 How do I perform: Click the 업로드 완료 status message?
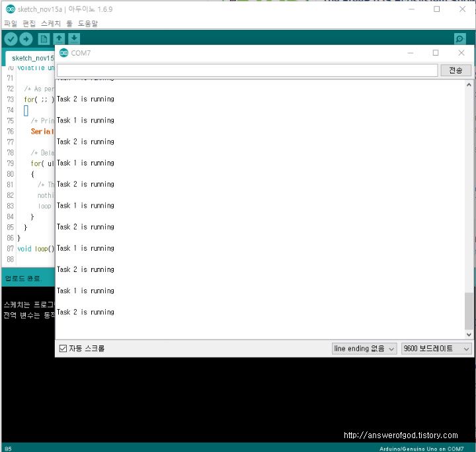22,278
